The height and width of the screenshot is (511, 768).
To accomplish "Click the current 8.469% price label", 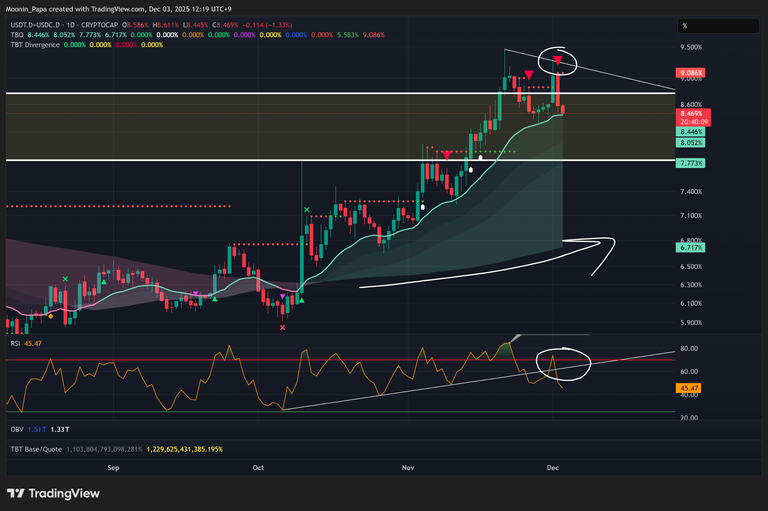I will pos(692,115).
